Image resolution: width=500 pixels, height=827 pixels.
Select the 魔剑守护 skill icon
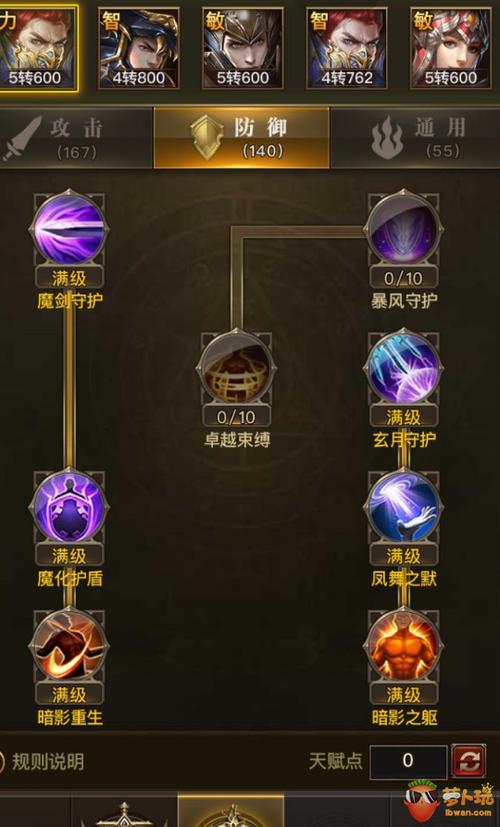[69, 228]
